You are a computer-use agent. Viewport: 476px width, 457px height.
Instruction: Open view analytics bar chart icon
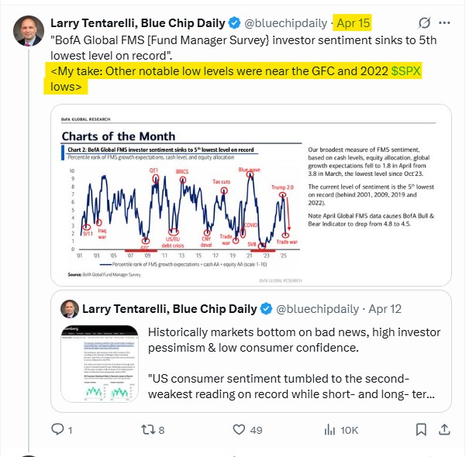pos(329,429)
